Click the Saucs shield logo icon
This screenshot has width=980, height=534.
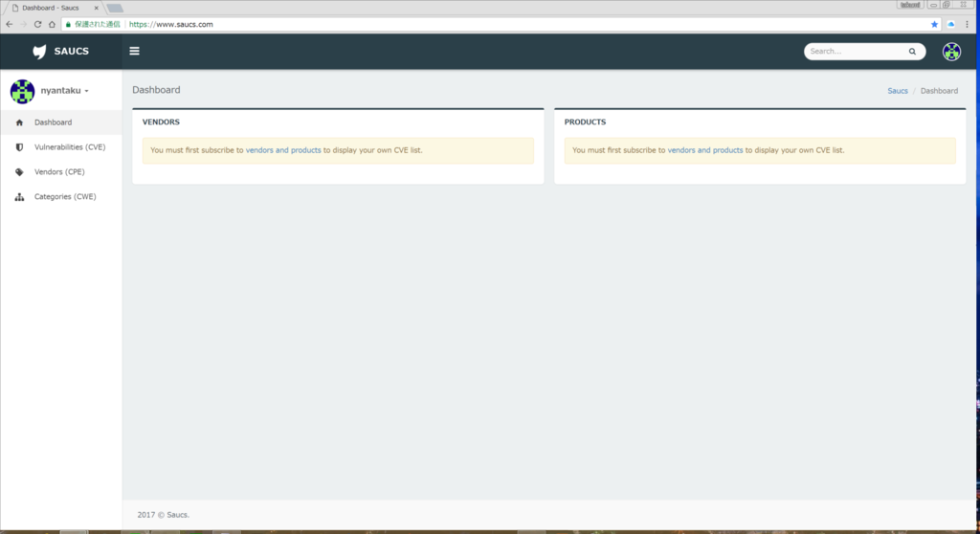pyautogui.click(x=39, y=52)
